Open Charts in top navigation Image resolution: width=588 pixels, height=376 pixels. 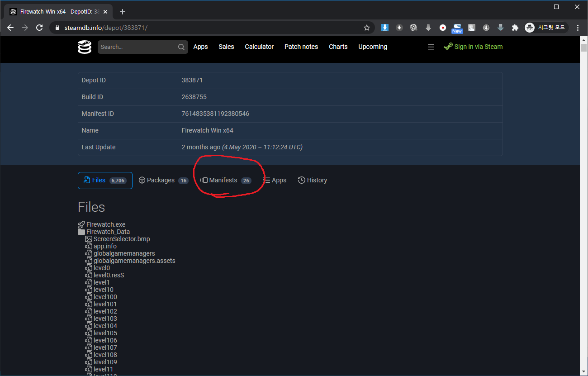(x=338, y=47)
